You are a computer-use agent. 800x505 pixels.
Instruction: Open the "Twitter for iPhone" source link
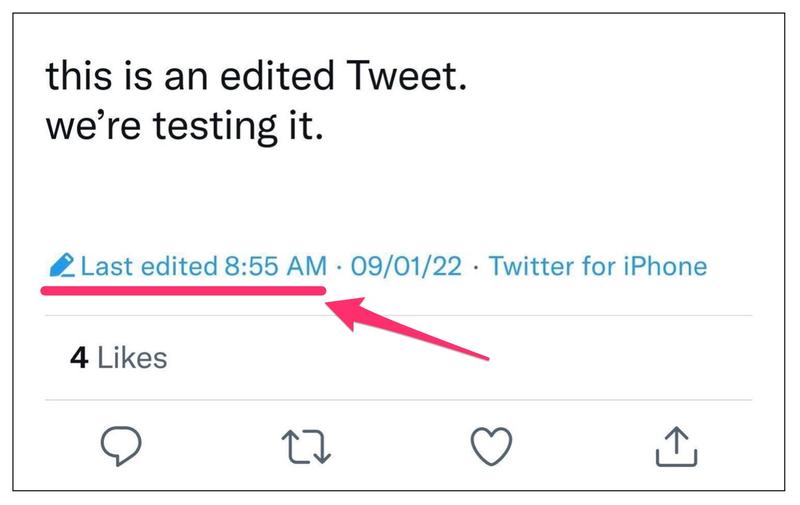(x=597, y=266)
